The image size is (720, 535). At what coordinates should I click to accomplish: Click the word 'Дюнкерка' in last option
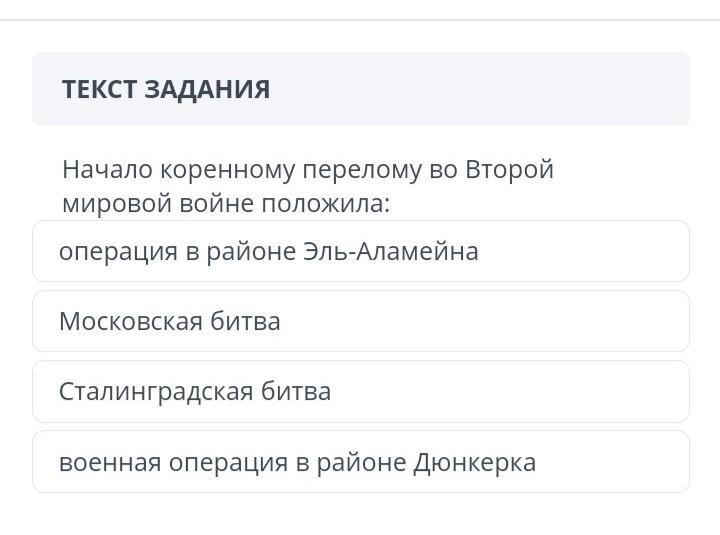coord(474,462)
